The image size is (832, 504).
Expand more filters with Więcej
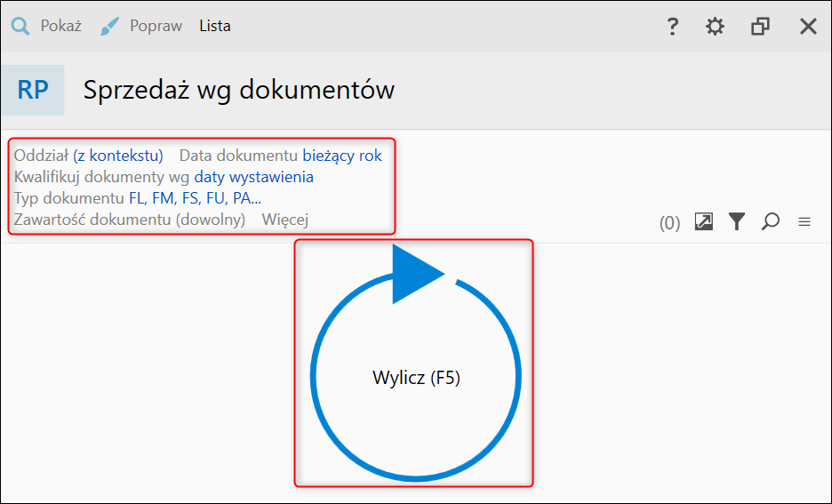(x=285, y=219)
